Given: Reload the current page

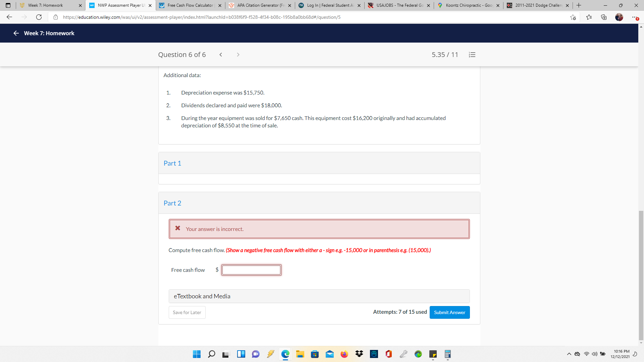Looking at the screenshot, I should click(39, 17).
